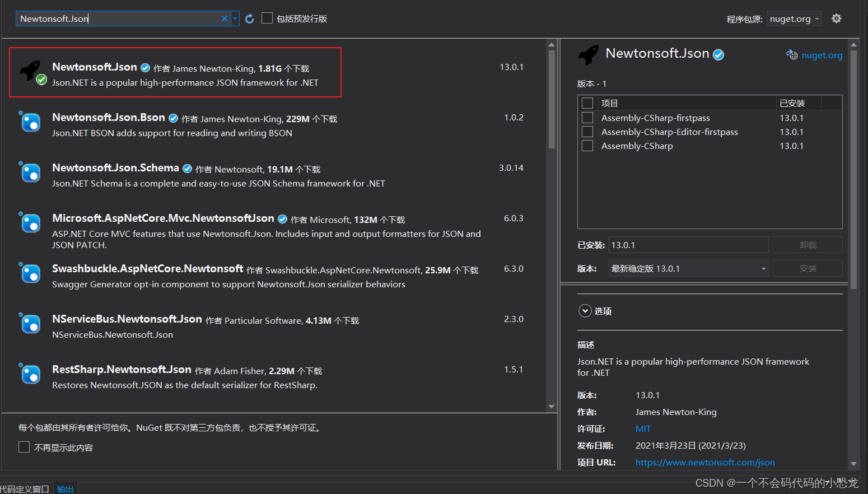
Task: Select the Swashbuckle.AspNetCore.Newtonsoft package title
Action: point(148,268)
